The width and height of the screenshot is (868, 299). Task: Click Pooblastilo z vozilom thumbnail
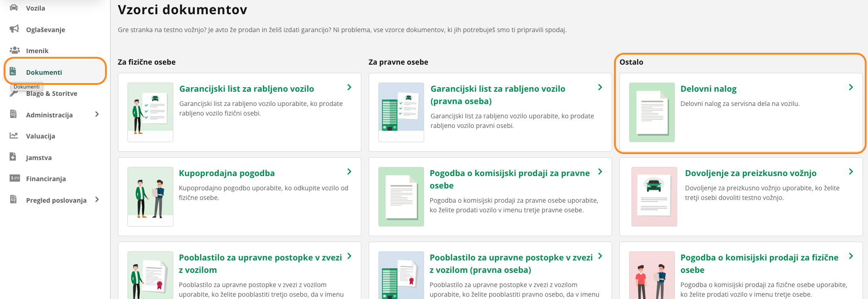[150, 275]
